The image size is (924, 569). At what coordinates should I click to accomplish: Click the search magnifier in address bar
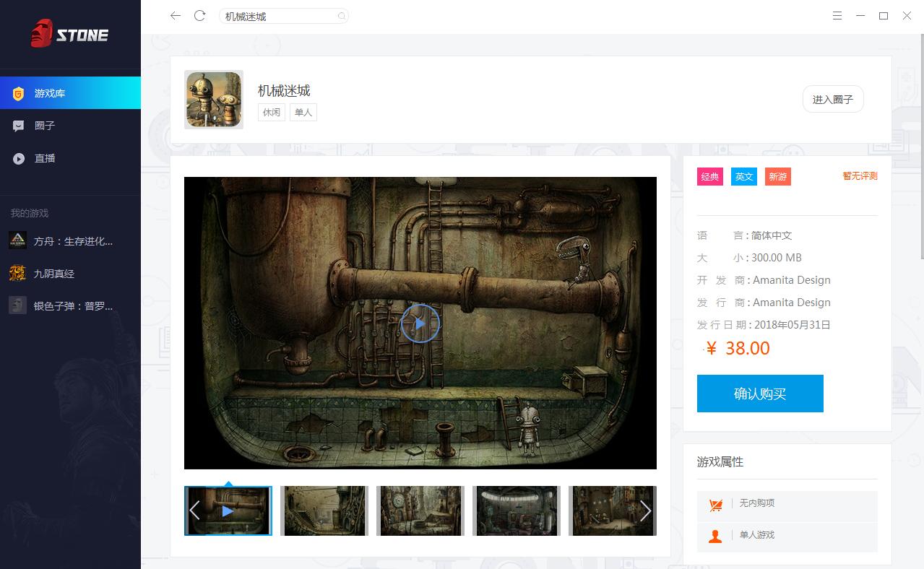pyautogui.click(x=340, y=15)
